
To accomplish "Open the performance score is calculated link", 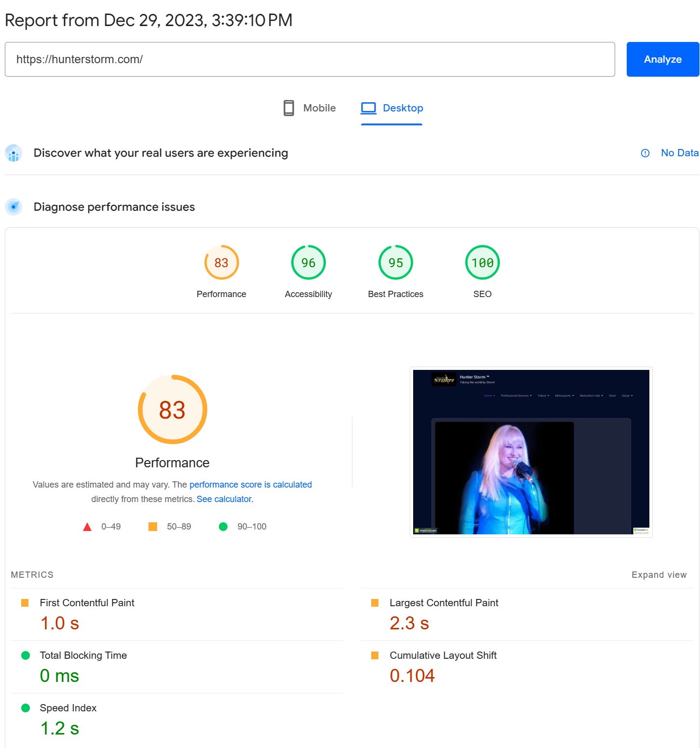I will coord(250,485).
